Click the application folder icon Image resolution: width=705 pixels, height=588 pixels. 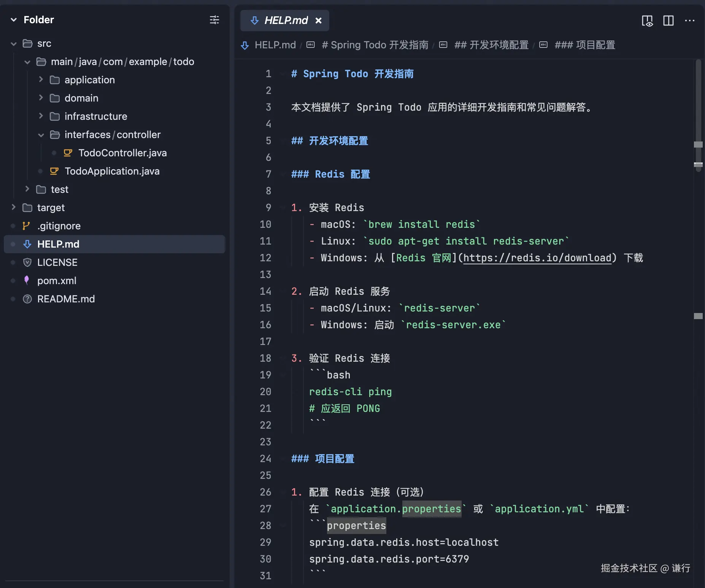pyautogui.click(x=55, y=80)
